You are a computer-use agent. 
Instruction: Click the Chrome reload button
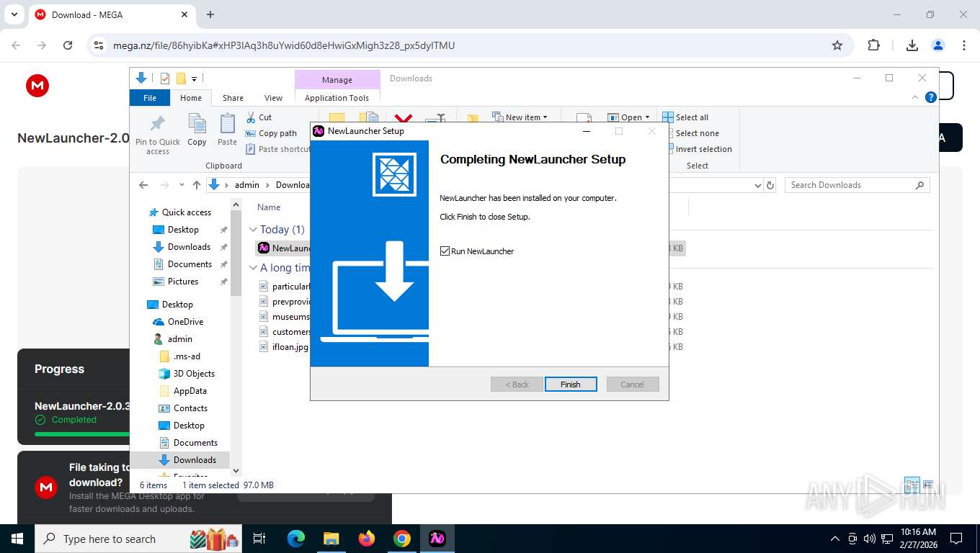click(x=68, y=45)
